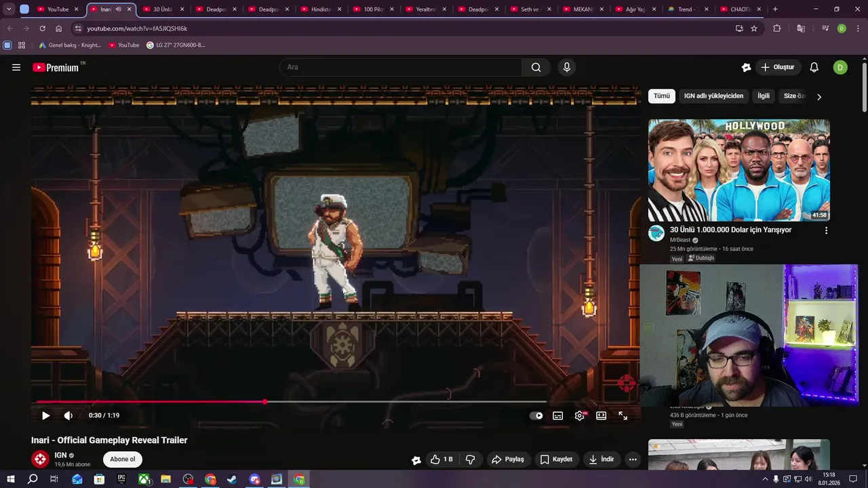This screenshot has width=868, height=488.
Task: Open the Windows Start menu
Action: click(x=10, y=479)
